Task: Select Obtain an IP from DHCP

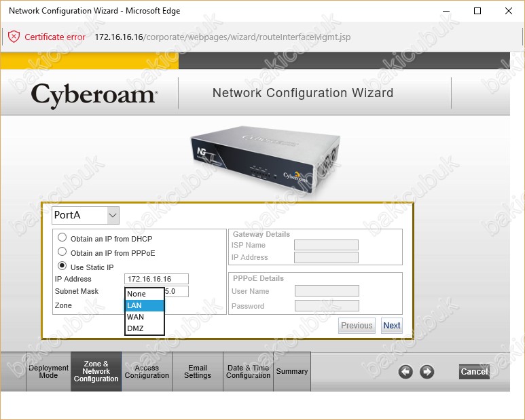Action: (x=62, y=237)
